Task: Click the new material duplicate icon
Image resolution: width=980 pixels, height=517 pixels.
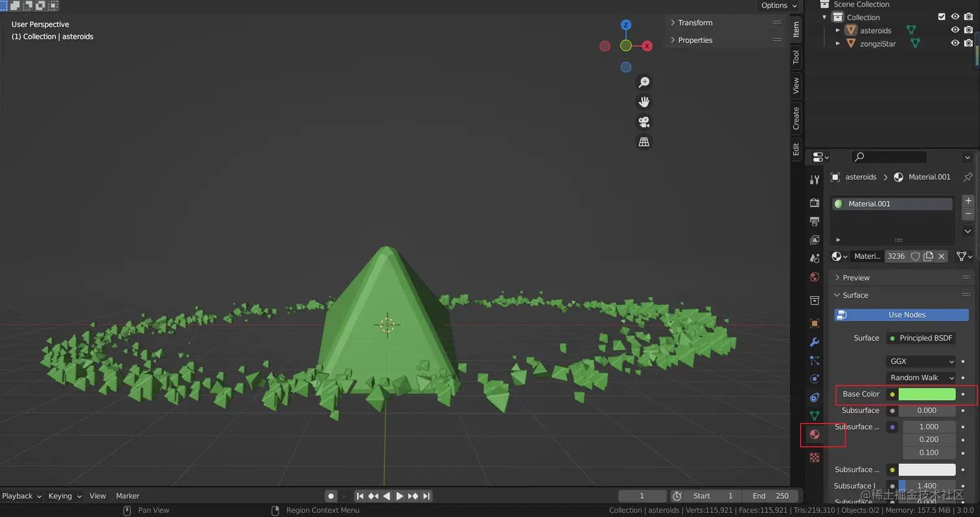Action: point(928,256)
